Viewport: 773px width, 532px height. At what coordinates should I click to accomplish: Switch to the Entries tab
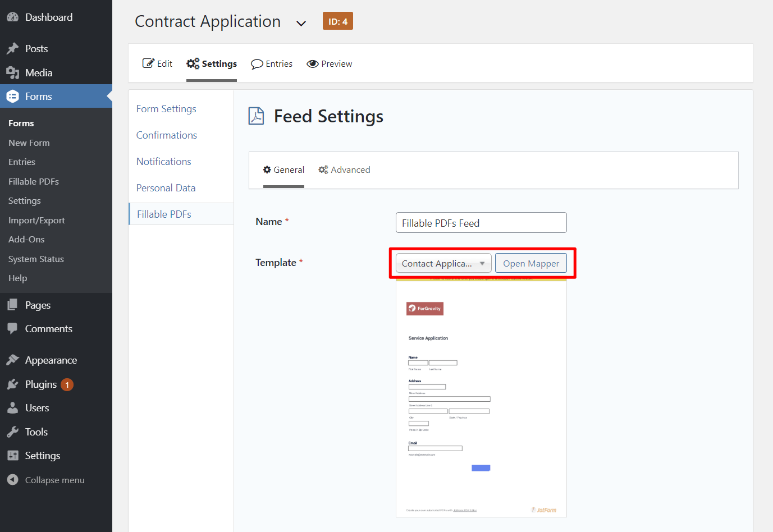pos(272,63)
